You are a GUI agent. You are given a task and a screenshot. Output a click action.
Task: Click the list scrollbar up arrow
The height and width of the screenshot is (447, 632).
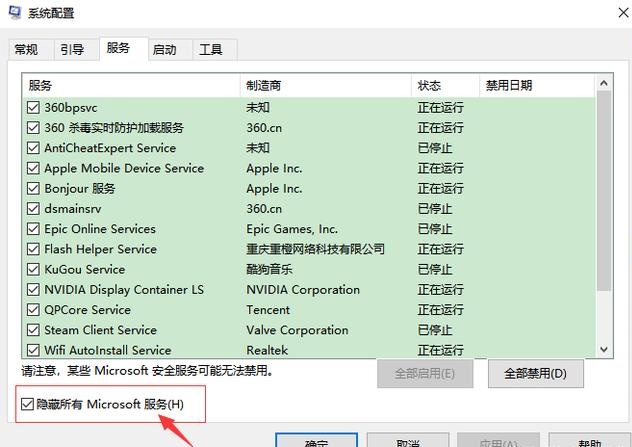(x=604, y=83)
